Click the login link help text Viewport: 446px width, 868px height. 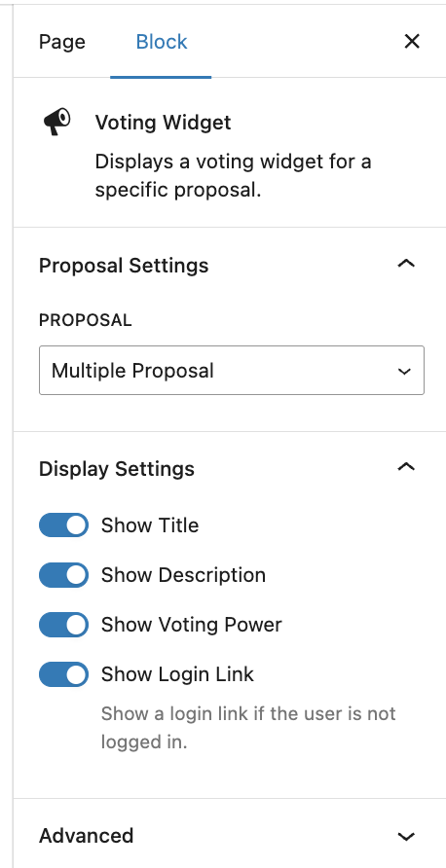248,728
